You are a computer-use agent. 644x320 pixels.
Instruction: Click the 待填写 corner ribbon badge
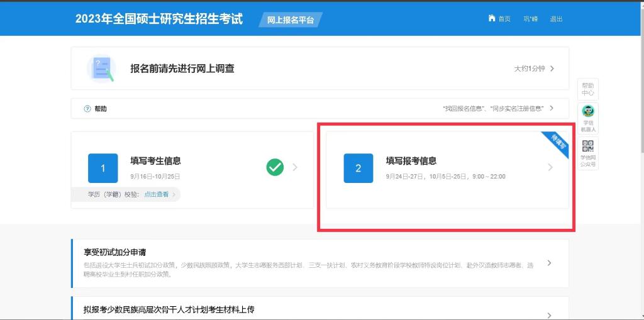[557, 143]
